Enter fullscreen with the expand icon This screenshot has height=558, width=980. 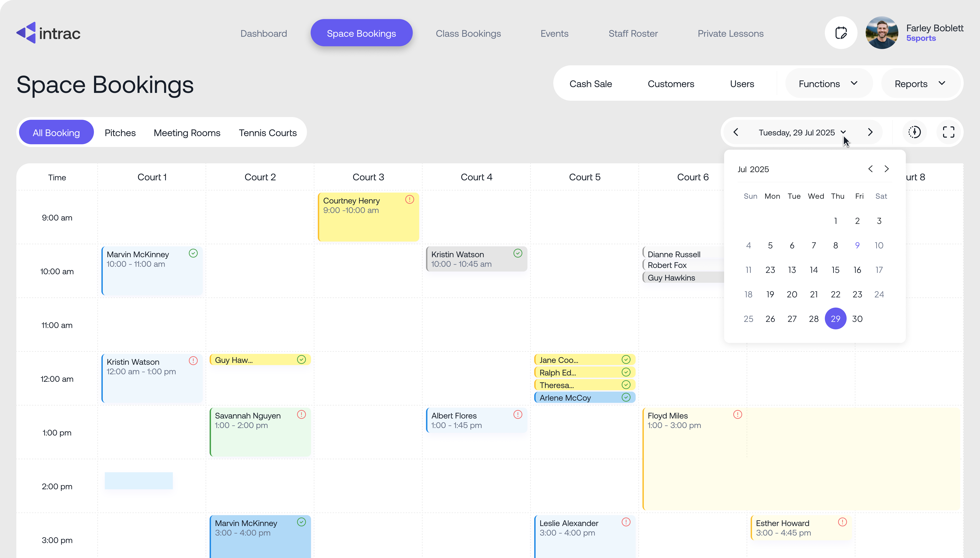coord(948,132)
